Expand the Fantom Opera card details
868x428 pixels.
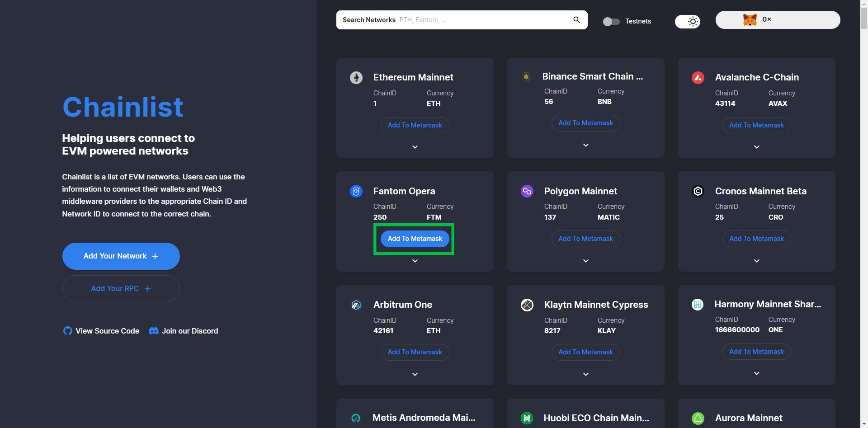[415, 261]
